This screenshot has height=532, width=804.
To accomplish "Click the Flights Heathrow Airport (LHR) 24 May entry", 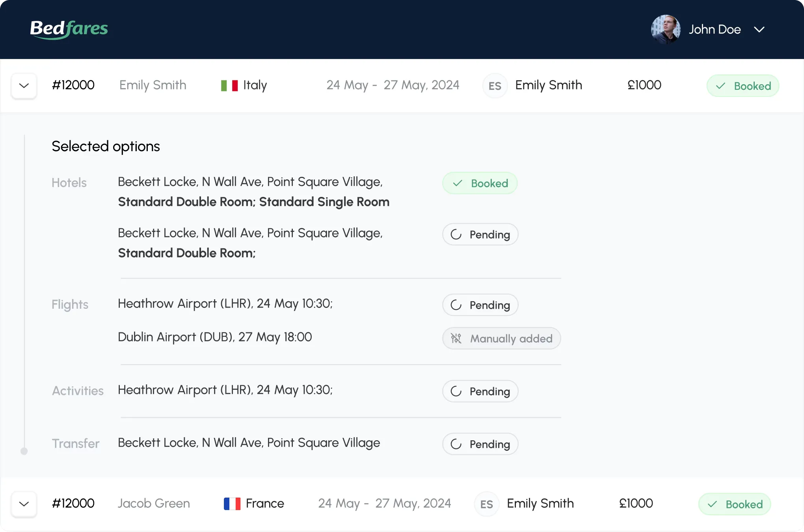I will click(225, 304).
